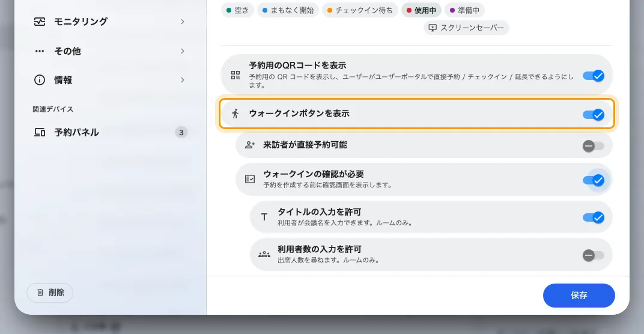The height and width of the screenshot is (334, 644).
Task: Select the まもなく開始 status tab
Action: tap(288, 10)
